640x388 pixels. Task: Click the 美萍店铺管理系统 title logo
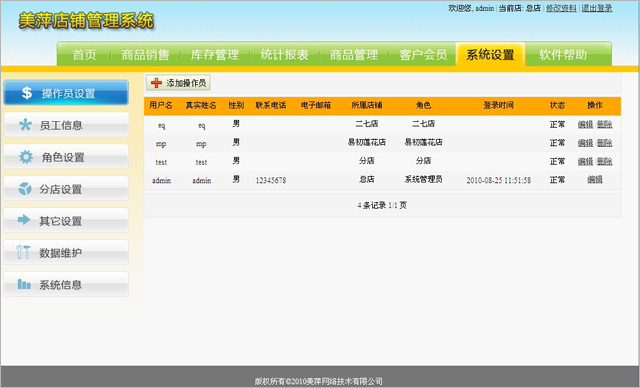coord(86,21)
